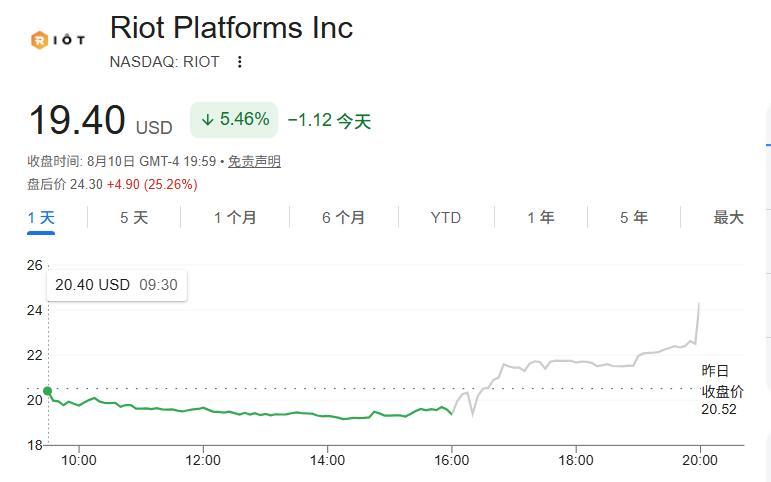
Task: Click the Riot Platforms Inc title
Action: [x=231, y=28]
